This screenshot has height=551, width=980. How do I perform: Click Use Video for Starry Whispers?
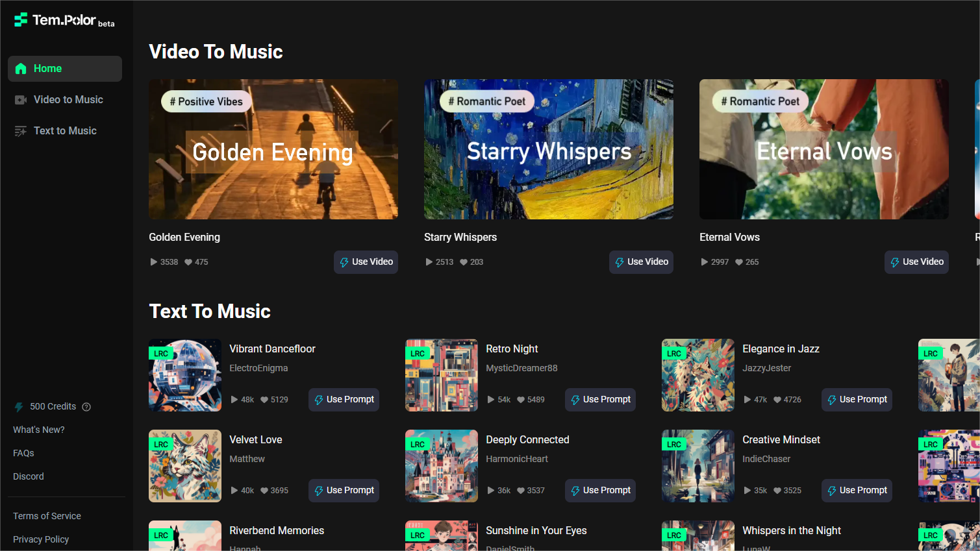click(x=641, y=262)
